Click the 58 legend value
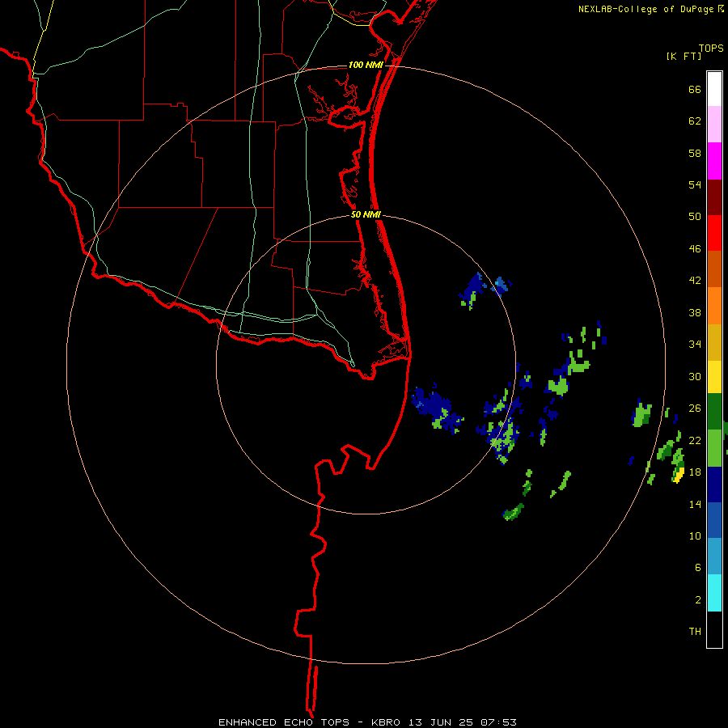Viewport: 728px width, 728px height. (695, 153)
